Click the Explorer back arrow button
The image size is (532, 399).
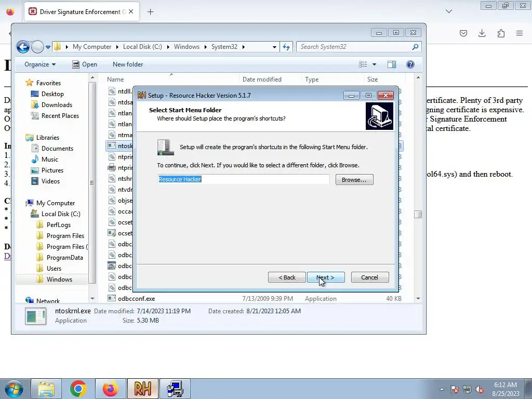(x=23, y=47)
